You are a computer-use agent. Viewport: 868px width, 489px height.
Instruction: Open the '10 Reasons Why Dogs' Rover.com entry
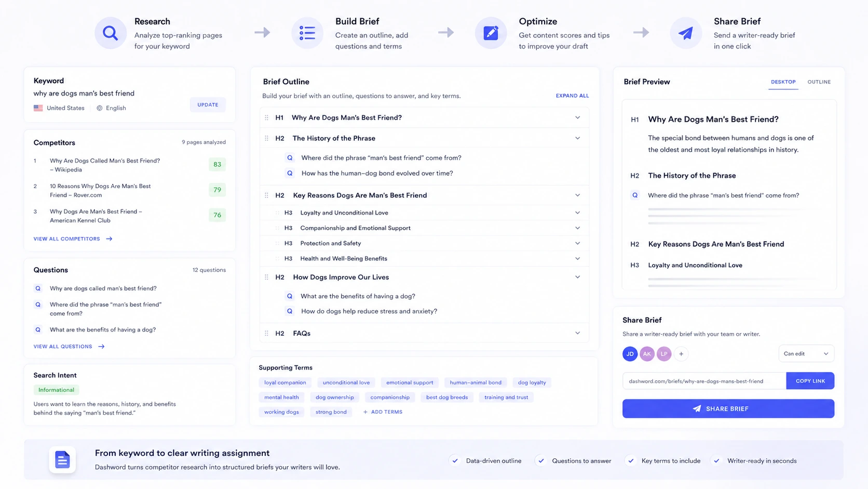tap(100, 191)
